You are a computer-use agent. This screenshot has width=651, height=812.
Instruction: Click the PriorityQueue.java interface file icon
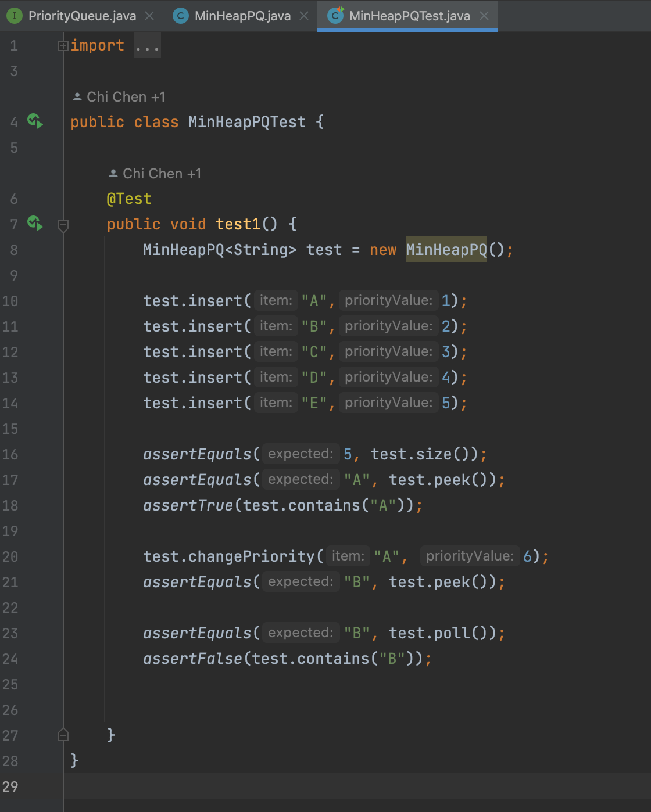(x=15, y=16)
